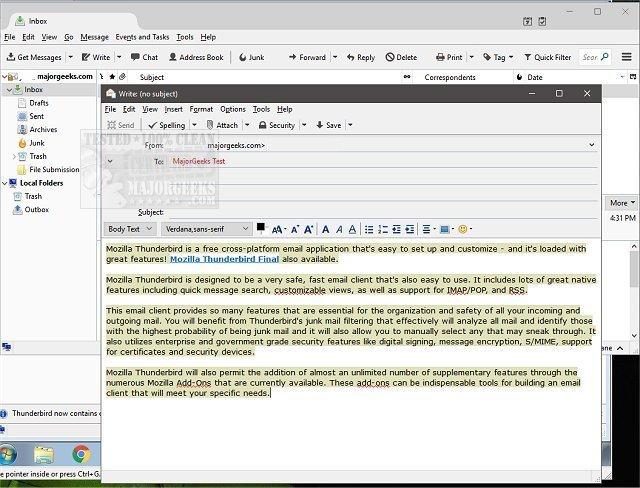Toggle bold text formatting
The width and height of the screenshot is (640, 488).
click(326, 230)
